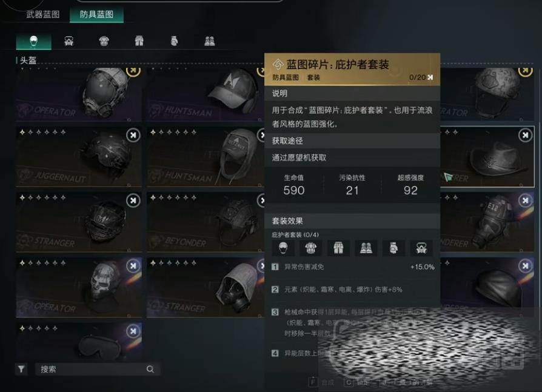The image size is (542, 392).
Task: Click the search magnifier icon
Action: point(150,369)
